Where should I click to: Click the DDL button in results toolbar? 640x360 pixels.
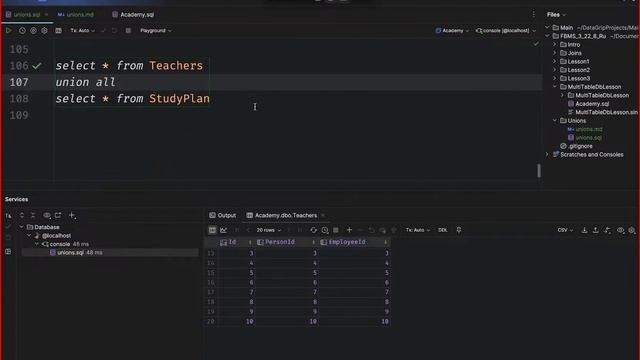point(442,230)
